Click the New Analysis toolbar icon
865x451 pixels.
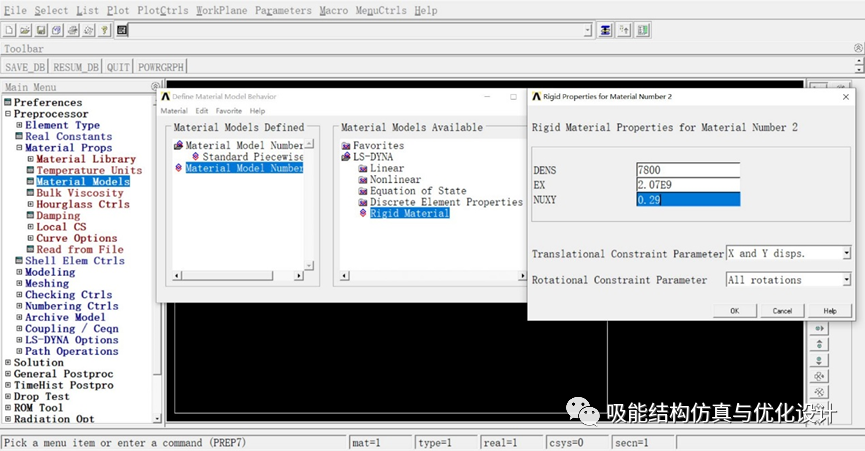coord(9,30)
